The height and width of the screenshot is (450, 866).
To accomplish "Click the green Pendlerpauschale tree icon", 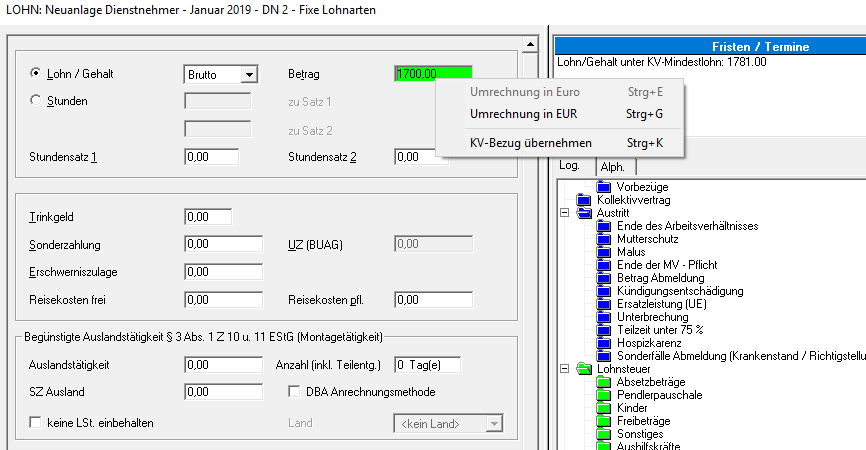I will (x=604, y=395).
